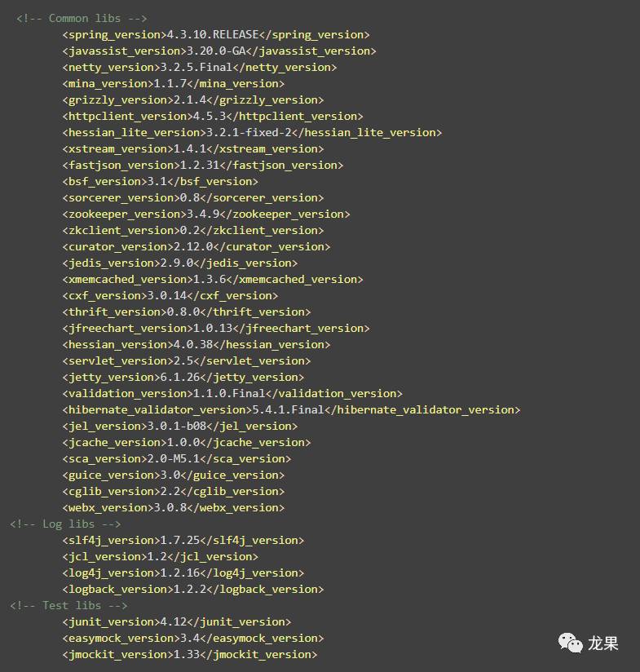This screenshot has height=672, width=640.
Task: Click the jfreechart_version 1.0.13 line
Action: (x=215, y=328)
